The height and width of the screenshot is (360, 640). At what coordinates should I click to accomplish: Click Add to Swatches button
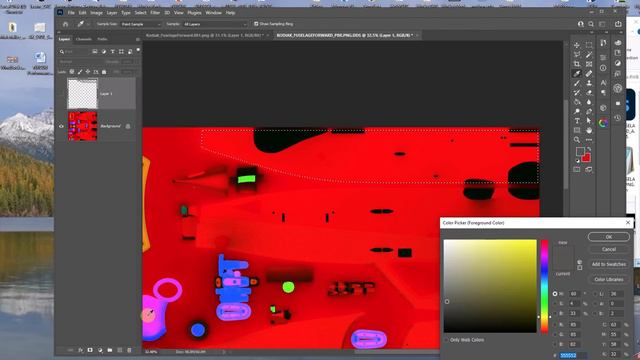point(609,264)
